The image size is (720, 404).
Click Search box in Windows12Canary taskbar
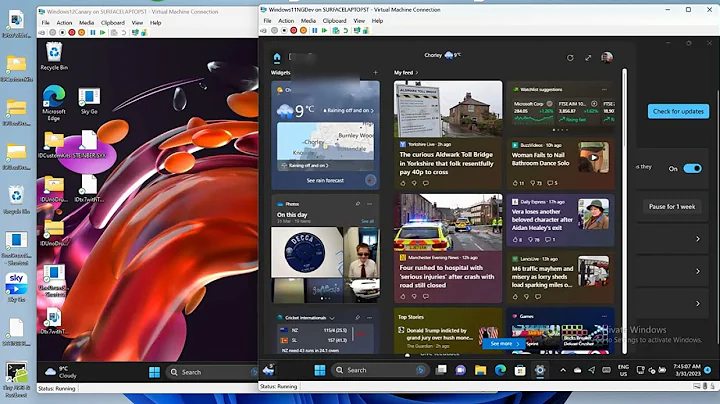click(211, 372)
